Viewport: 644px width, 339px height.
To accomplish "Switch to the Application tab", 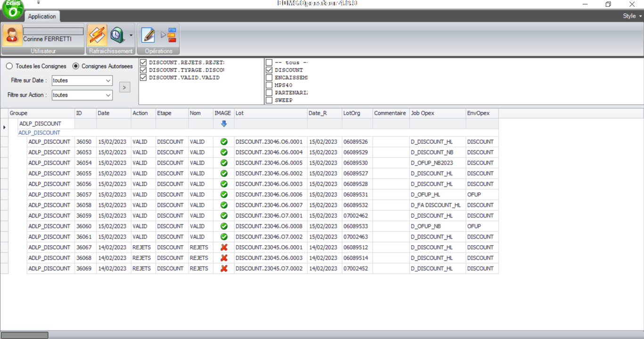I will 42,17.
